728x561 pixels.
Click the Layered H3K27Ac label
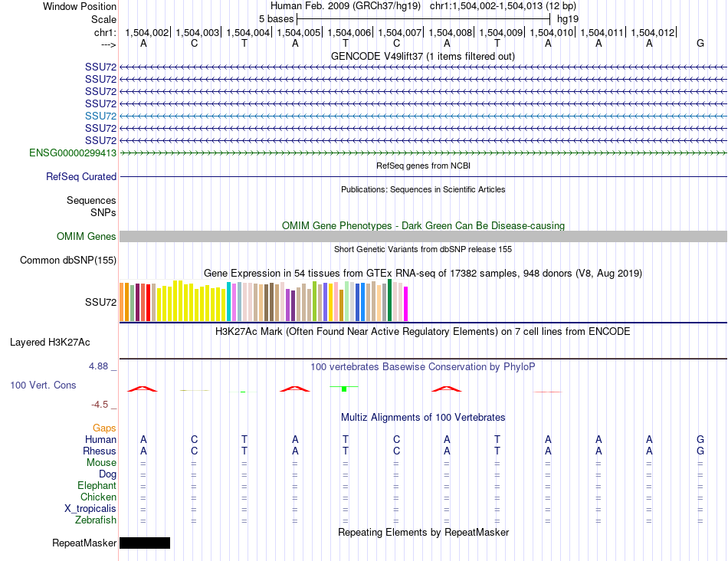[50, 343]
